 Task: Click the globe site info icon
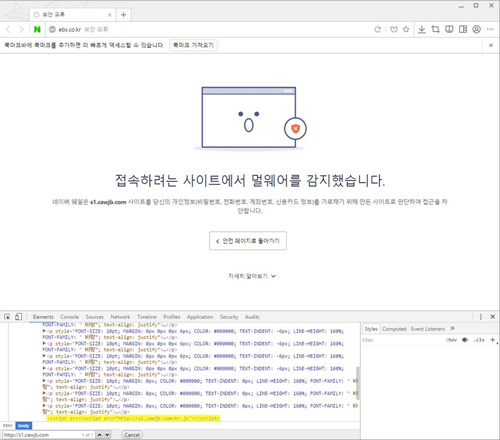click(52, 29)
